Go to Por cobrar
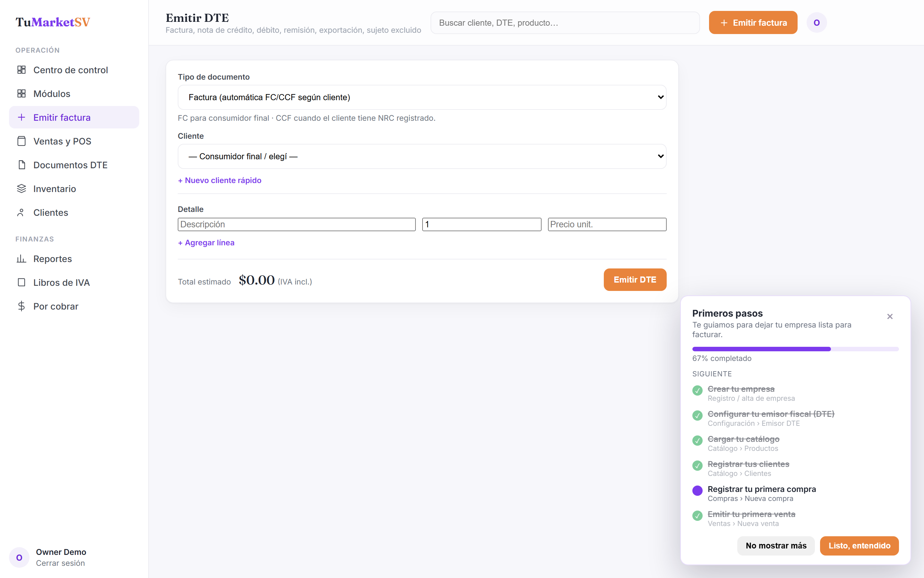Image resolution: width=924 pixels, height=578 pixels. click(x=74, y=306)
